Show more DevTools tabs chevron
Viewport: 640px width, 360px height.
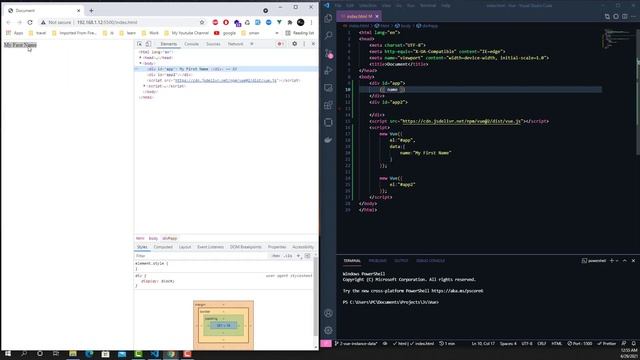[252, 44]
